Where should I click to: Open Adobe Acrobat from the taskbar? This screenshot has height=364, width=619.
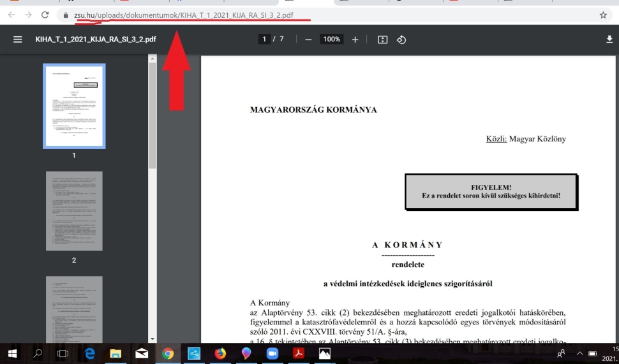tap(298, 353)
